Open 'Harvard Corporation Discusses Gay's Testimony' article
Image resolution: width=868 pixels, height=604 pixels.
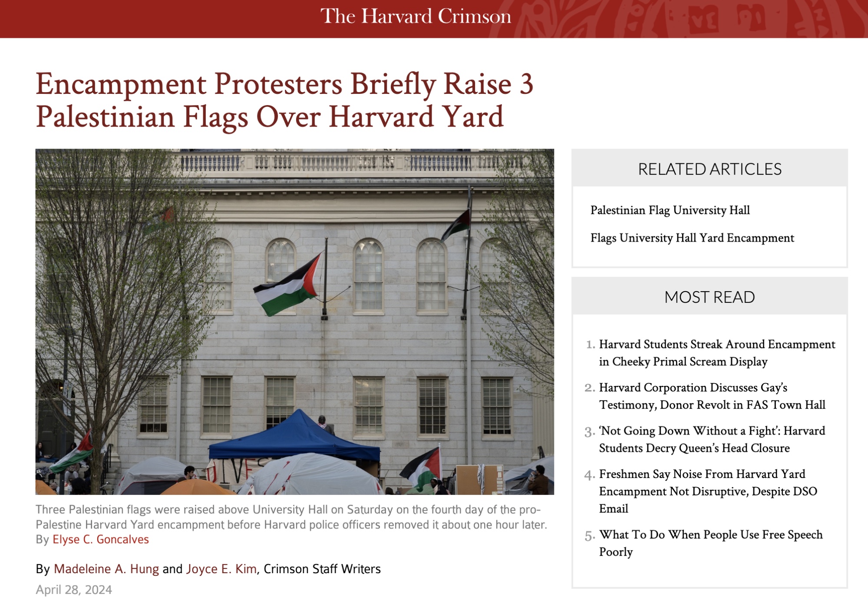point(712,396)
